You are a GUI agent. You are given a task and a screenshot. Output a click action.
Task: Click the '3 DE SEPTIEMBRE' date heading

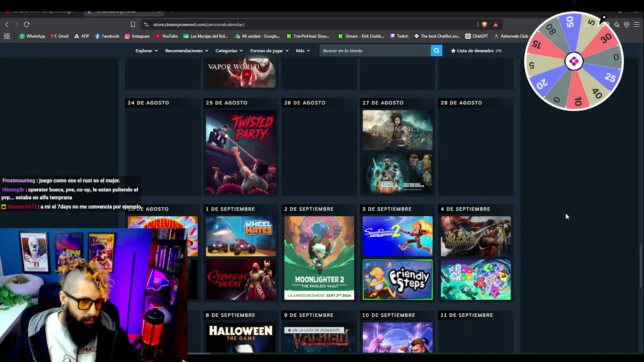point(387,209)
